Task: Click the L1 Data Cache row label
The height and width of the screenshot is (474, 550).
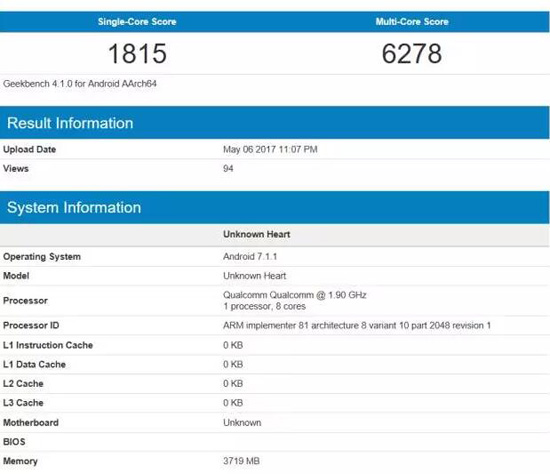Action: click(34, 365)
